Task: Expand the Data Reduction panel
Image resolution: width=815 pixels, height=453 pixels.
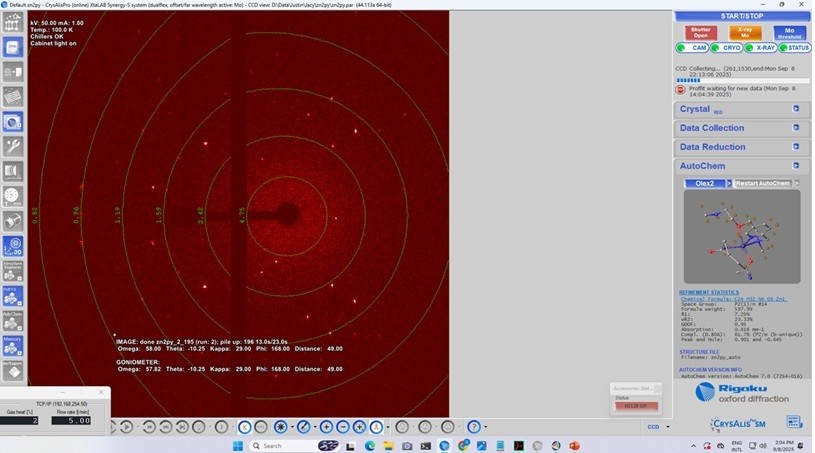Action: (740, 147)
